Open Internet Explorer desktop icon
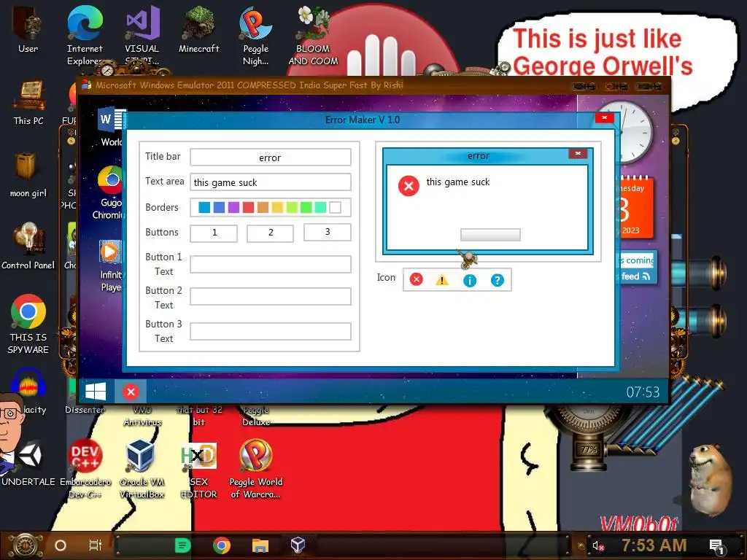The width and height of the screenshot is (747, 560). [x=85, y=36]
